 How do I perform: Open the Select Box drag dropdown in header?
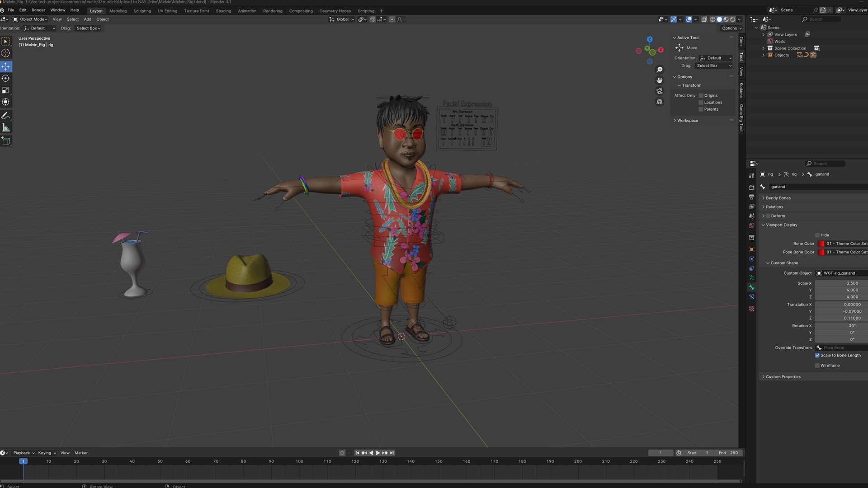click(x=89, y=28)
